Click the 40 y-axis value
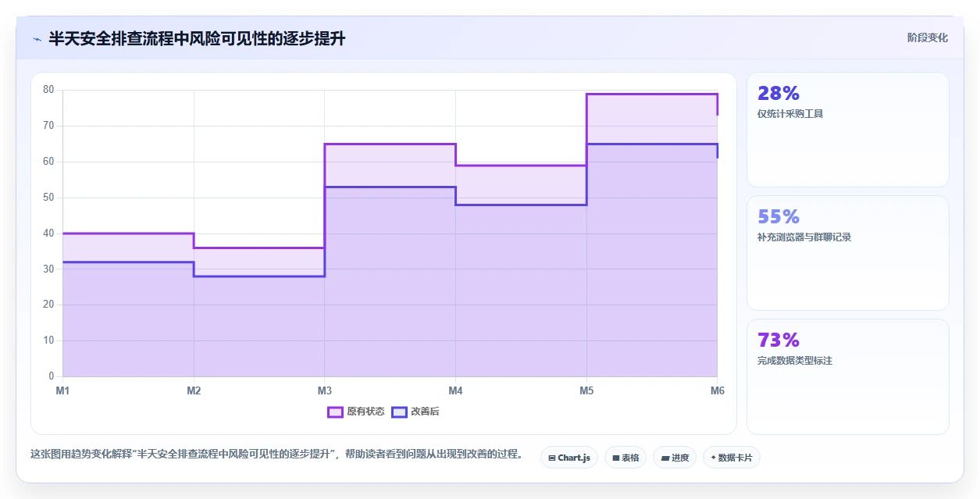The height and width of the screenshot is (499, 980). click(x=48, y=233)
